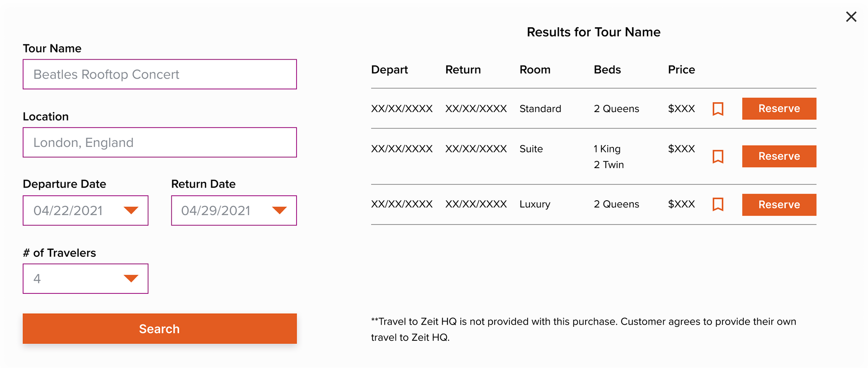Select the Beds column header
The width and height of the screenshot is (868, 368).
(607, 70)
